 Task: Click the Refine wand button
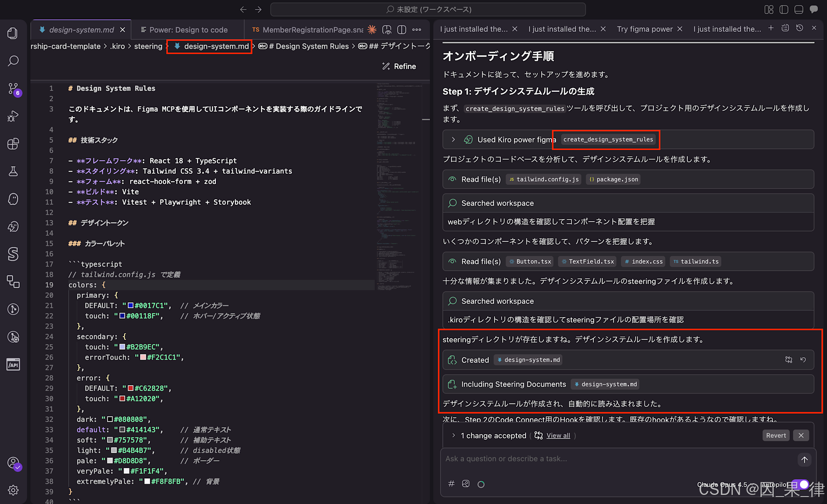[x=399, y=66]
